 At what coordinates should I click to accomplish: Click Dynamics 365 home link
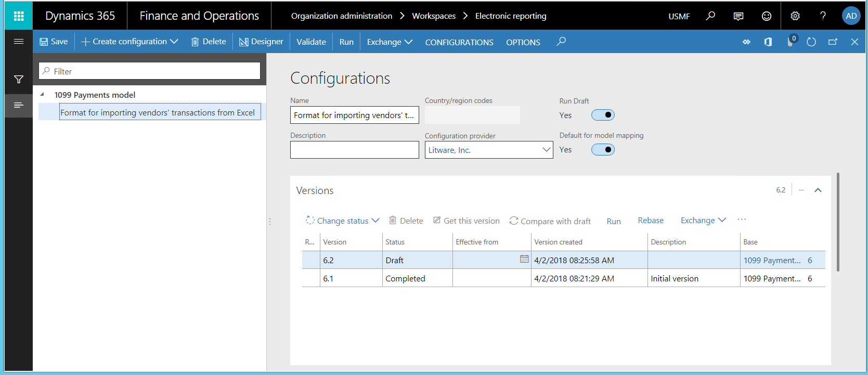pyautogui.click(x=80, y=16)
